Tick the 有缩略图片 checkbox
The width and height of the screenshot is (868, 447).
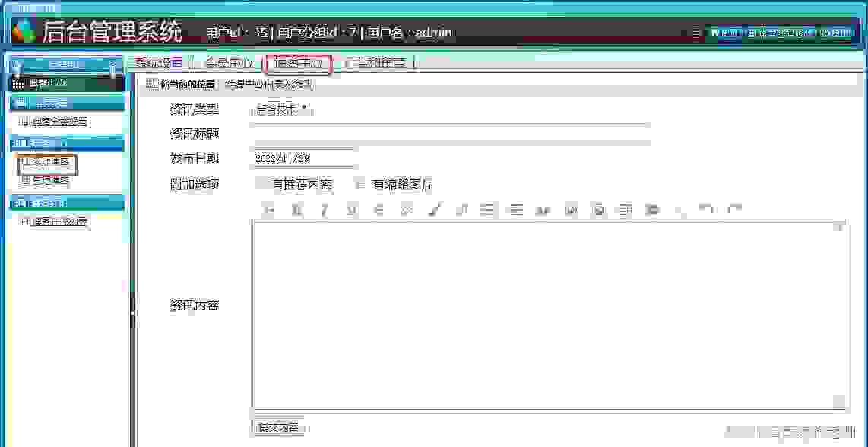tap(360, 185)
